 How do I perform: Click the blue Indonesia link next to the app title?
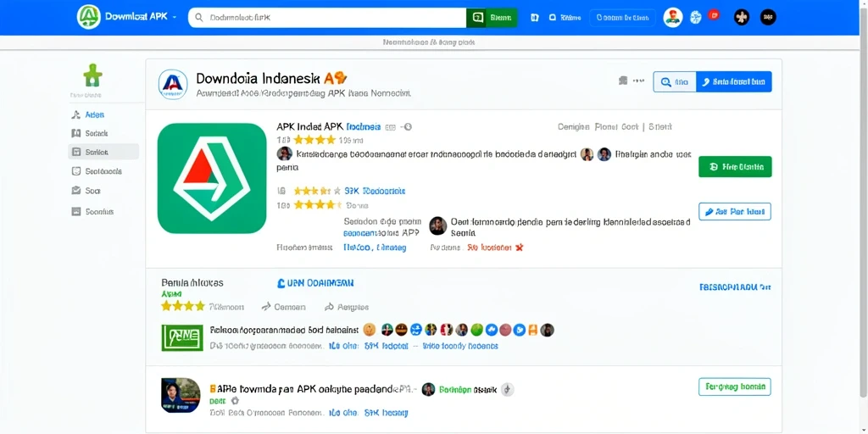click(x=364, y=127)
